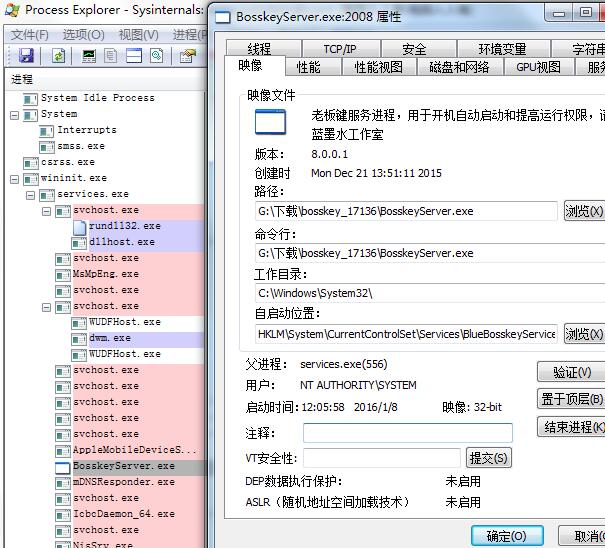Click the Refresh Now toolbar icon
Viewport: 605px width, 548px height.
coord(59,56)
